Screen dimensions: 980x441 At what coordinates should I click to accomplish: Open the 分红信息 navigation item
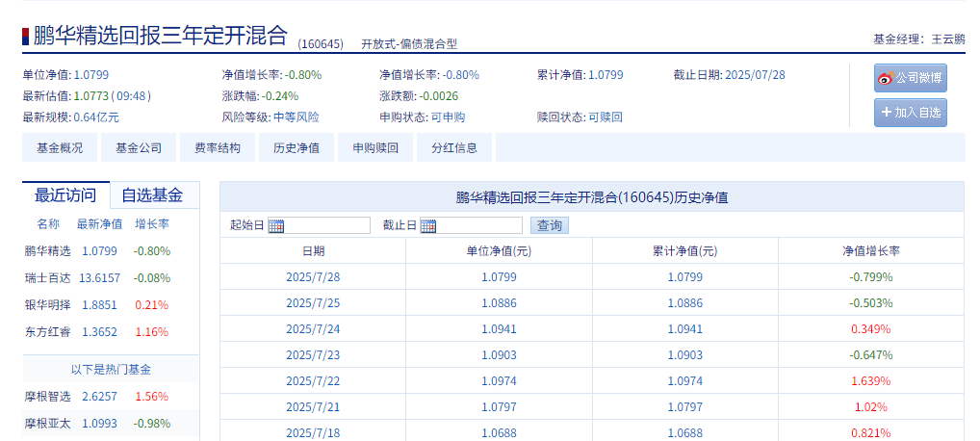tap(454, 148)
